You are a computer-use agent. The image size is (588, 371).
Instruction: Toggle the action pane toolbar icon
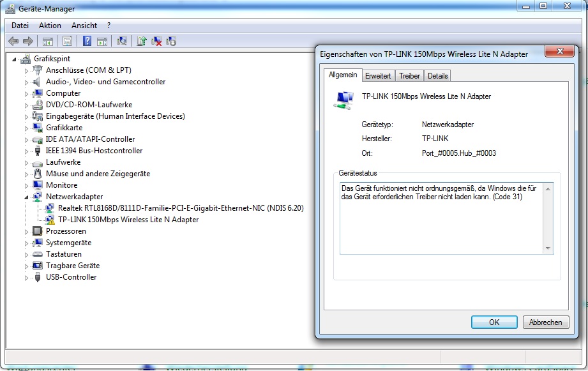coord(102,42)
